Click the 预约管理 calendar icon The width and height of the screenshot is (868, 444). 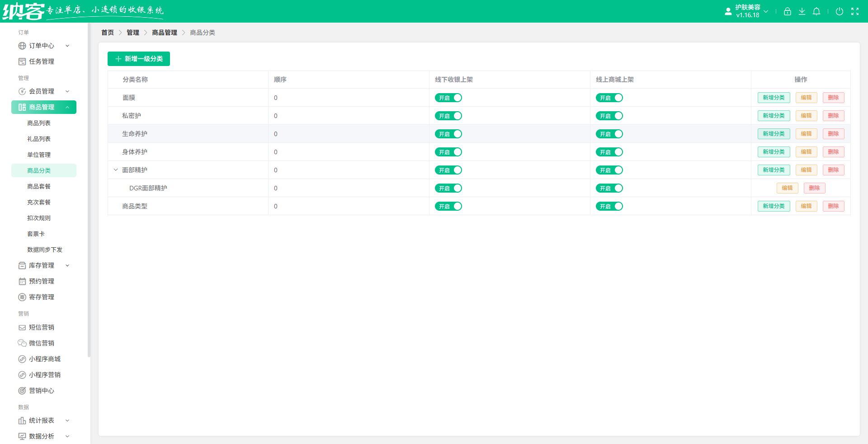(22, 281)
